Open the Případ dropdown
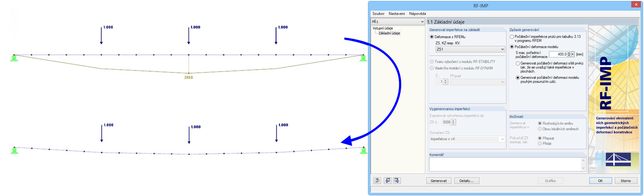Viewport: 644px width, 196px height. 478,82
